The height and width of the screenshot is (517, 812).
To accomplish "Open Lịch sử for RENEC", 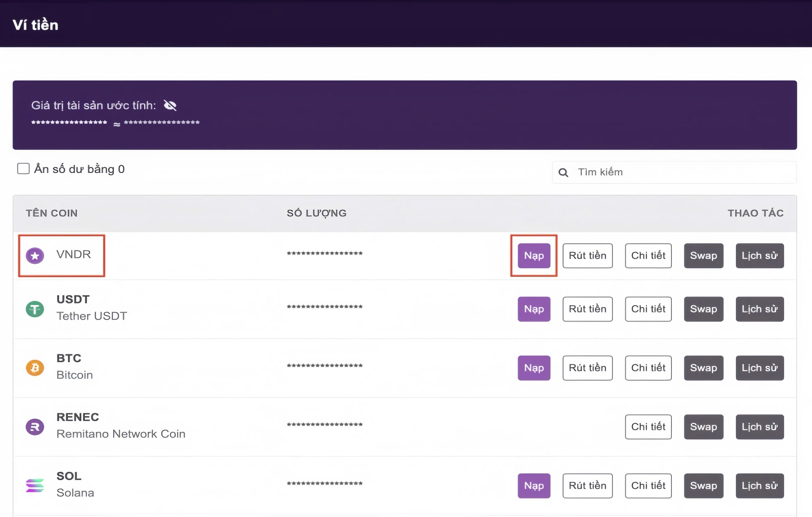I will click(760, 427).
